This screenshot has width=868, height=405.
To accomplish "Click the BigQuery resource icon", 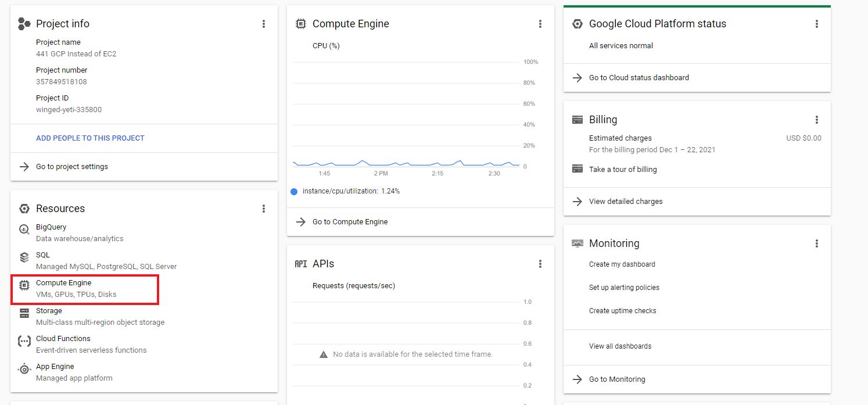I will point(24,229).
